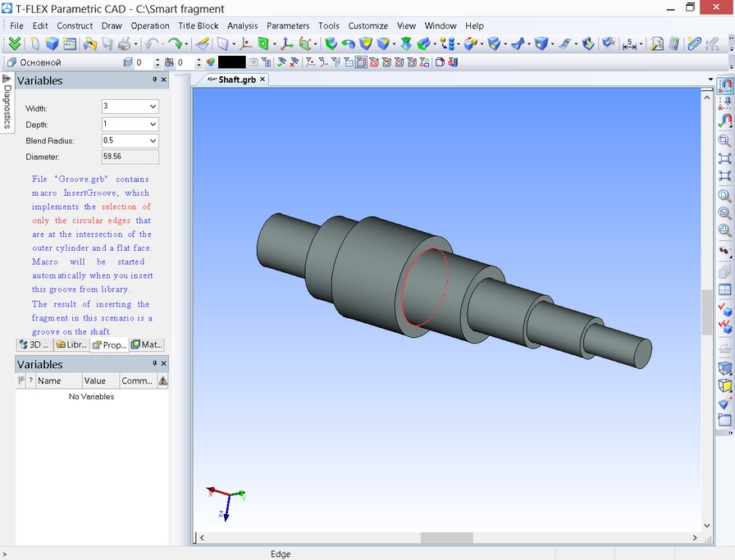Click the black color swatch
735x560 pixels.
(231, 62)
